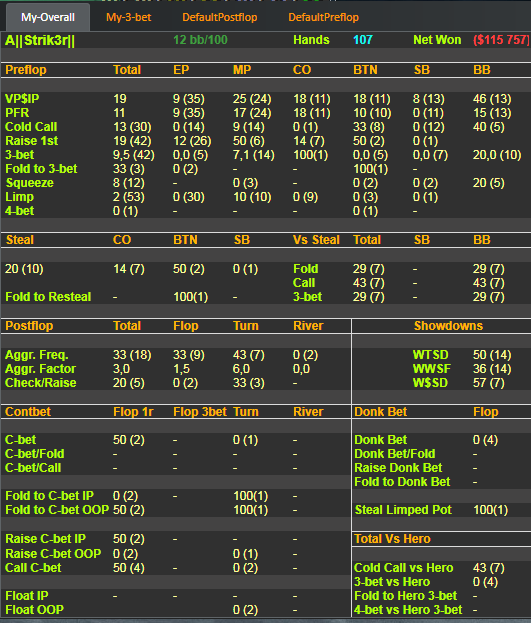Click the C-bet/Fold row label
This screenshot has height=623, width=531.
35,454
